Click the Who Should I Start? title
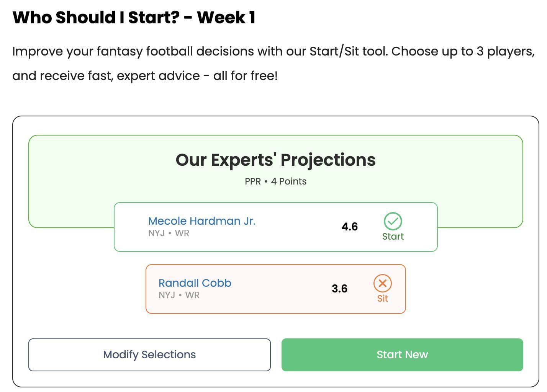The height and width of the screenshot is (392, 547). click(x=96, y=18)
